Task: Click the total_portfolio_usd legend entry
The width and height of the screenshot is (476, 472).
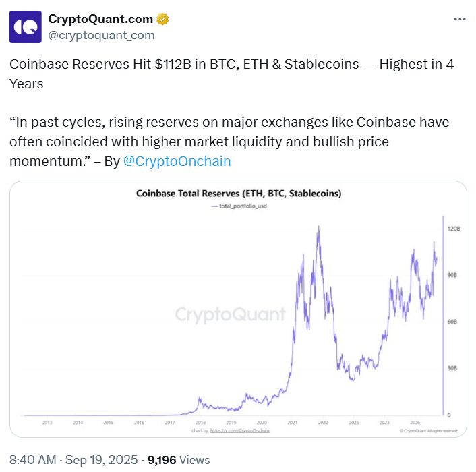Action: (x=239, y=206)
